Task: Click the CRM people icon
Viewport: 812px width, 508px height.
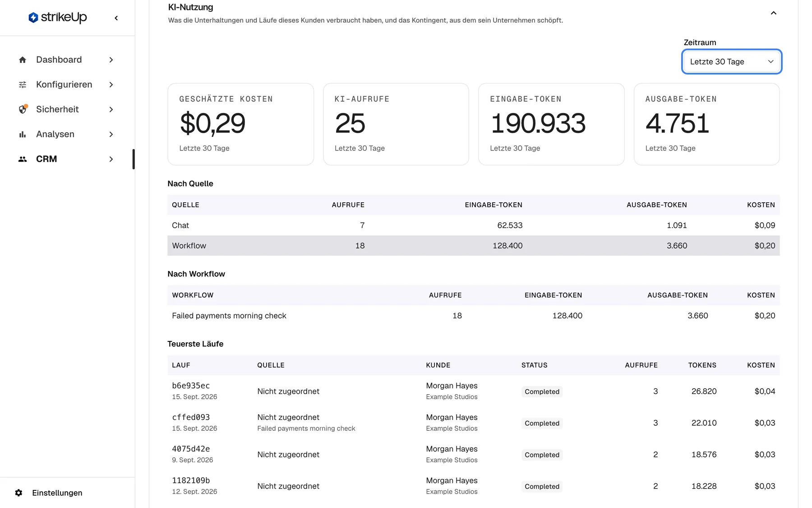Action: [23, 159]
